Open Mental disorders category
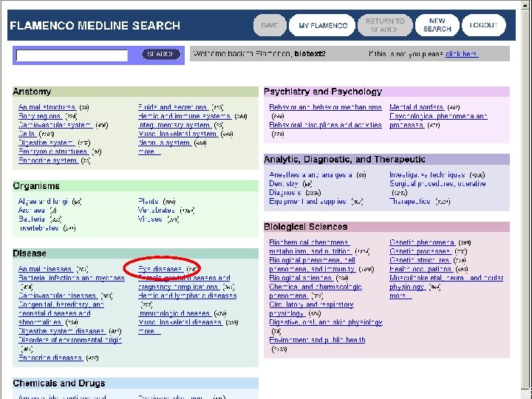The width and height of the screenshot is (532, 399). coord(417,107)
